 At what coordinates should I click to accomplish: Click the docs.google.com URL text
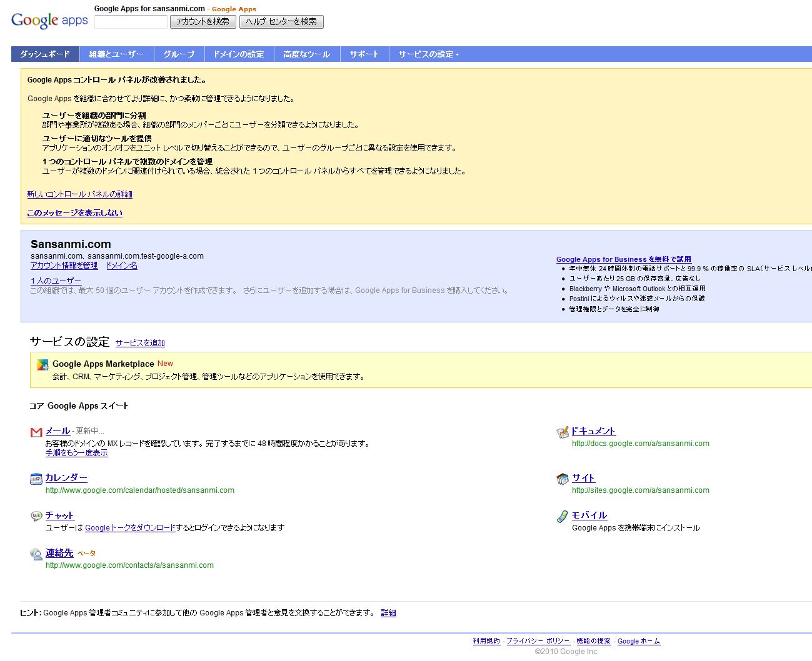pyautogui.click(x=641, y=444)
